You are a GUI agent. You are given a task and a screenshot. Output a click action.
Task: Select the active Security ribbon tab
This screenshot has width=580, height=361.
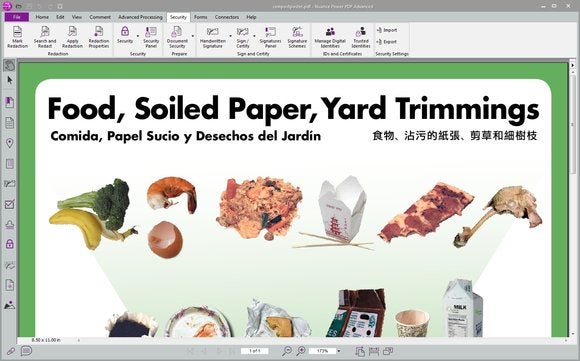tap(178, 17)
